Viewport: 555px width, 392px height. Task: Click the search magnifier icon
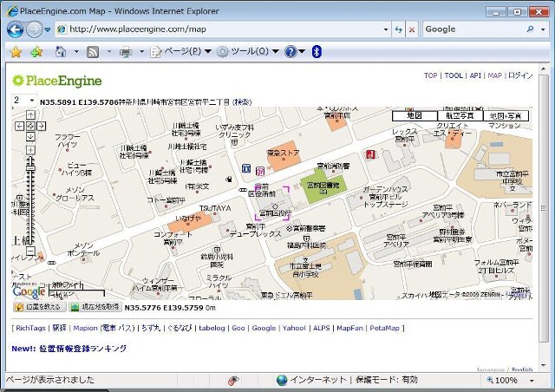coord(530,29)
